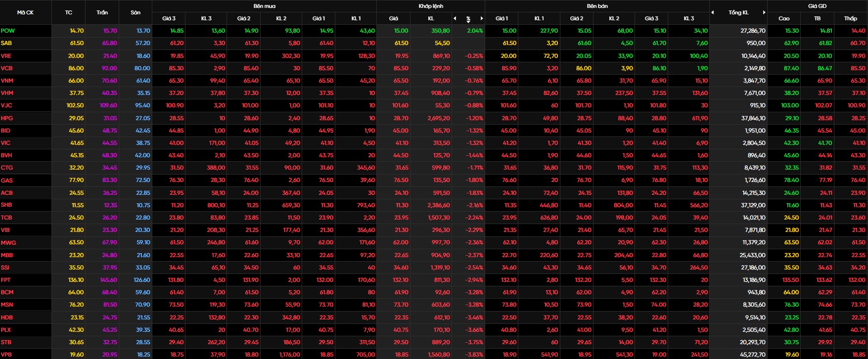Image resolution: width=868 pixels, height=359 pixels.
Task: Open the CTG stock symbol
Action: coord(7,168)
